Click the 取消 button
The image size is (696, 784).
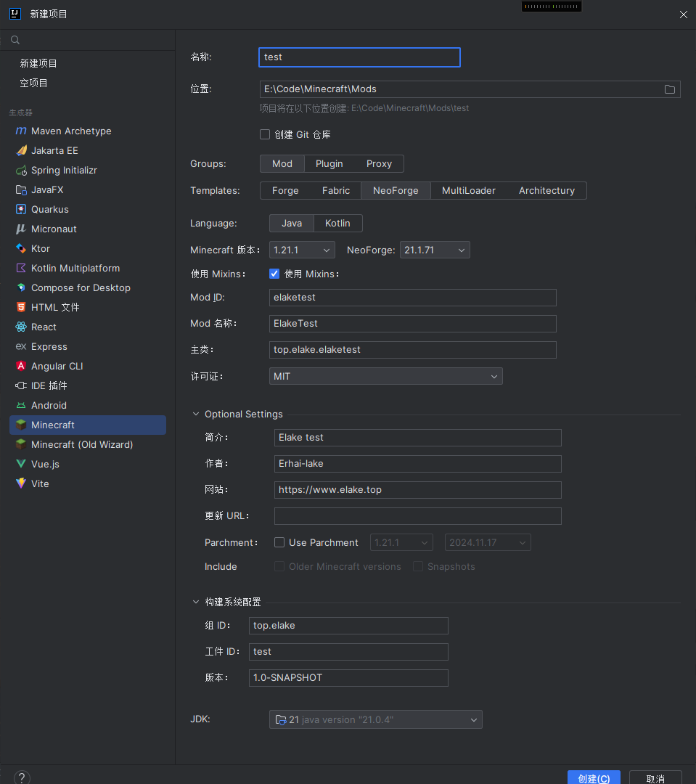655,777
